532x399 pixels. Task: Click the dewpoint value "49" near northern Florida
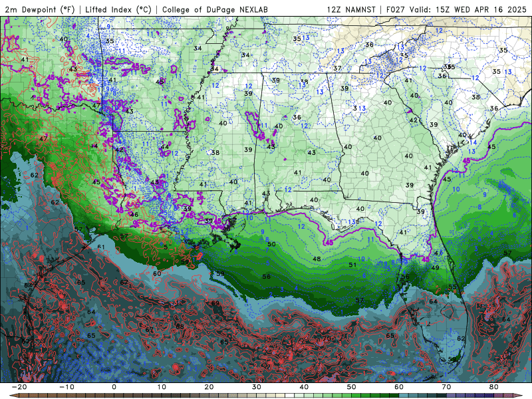(435, 268)
